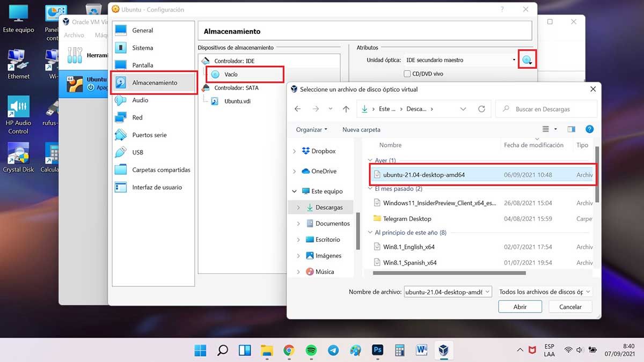This screenshot has height=362, width=644.
Task: Open VirtualBox from the taskbar
Action: [x=443, y=350]
